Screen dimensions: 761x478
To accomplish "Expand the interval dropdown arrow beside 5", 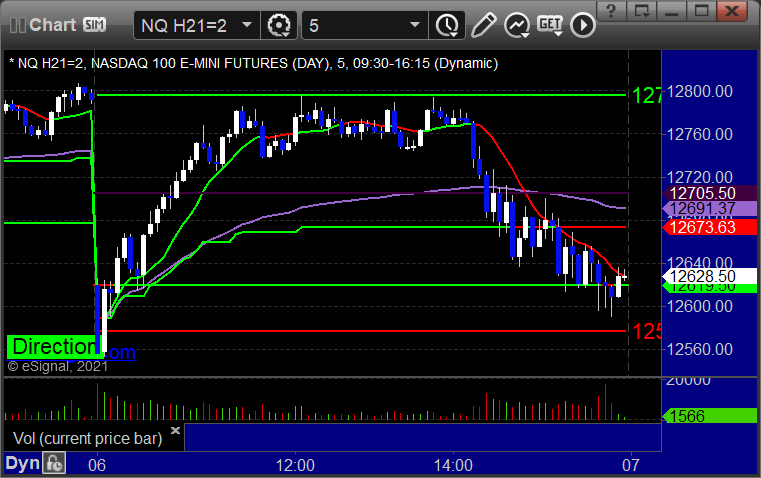I will 414,25.
